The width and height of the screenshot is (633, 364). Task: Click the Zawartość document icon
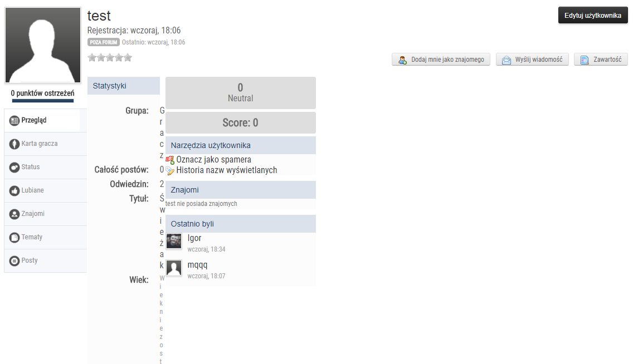(585, 60)
